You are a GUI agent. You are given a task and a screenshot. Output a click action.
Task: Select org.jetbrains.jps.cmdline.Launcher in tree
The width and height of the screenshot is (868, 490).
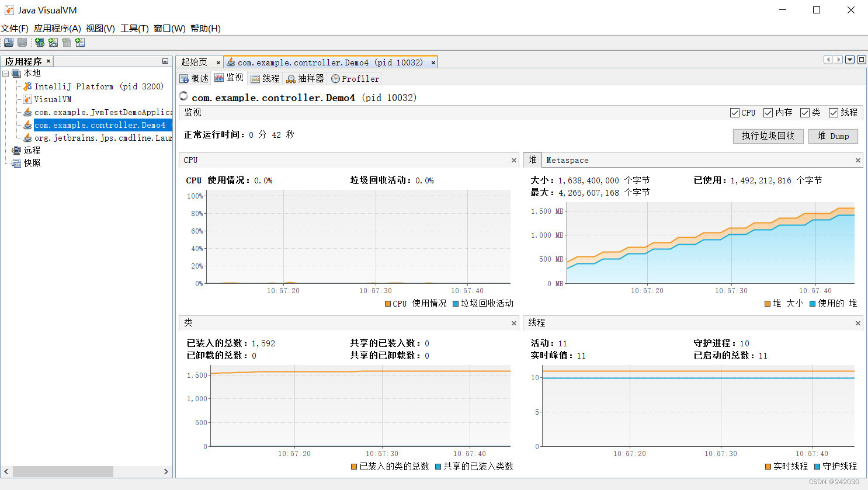point(103,138)
